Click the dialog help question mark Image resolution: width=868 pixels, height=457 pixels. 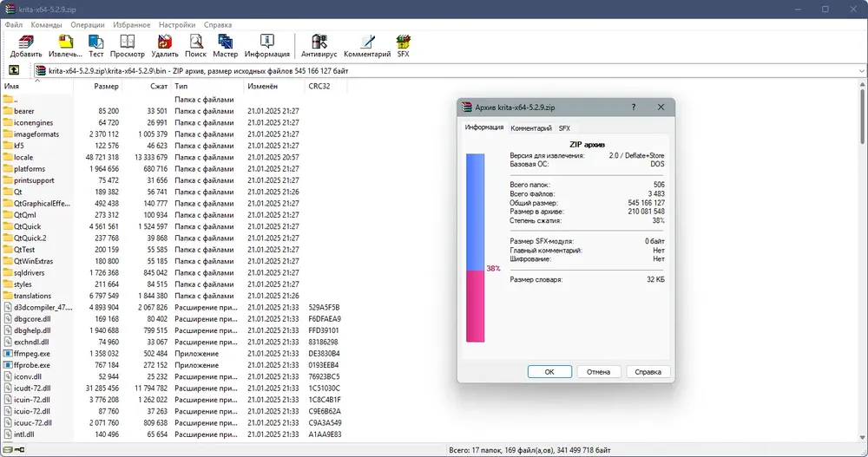tap(634, 108)
